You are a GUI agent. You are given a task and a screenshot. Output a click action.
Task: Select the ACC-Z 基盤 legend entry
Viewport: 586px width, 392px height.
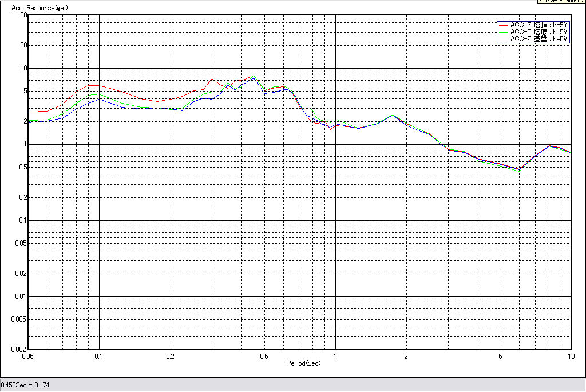(539, 39)
